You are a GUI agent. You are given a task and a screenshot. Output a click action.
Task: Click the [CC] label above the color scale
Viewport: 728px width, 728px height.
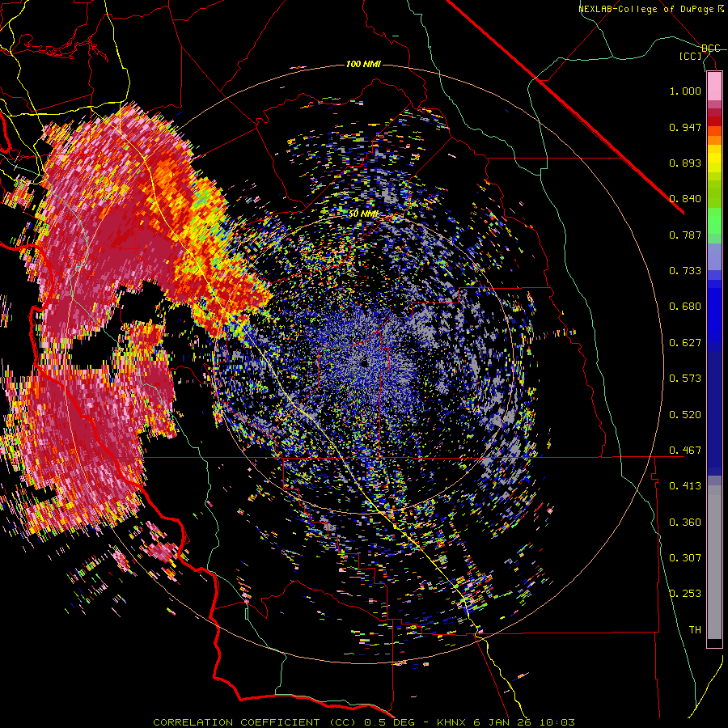(x=691, y=56)
